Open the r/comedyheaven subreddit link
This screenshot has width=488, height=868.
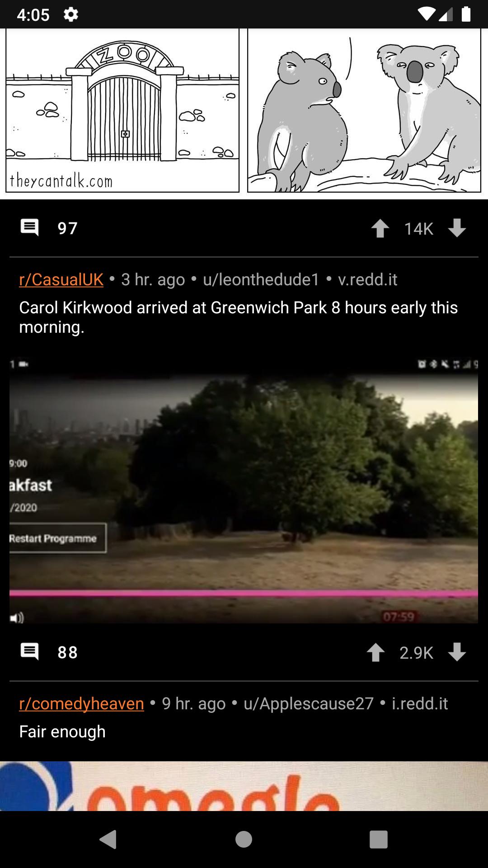pyautogui.click(x=81, y=703)
